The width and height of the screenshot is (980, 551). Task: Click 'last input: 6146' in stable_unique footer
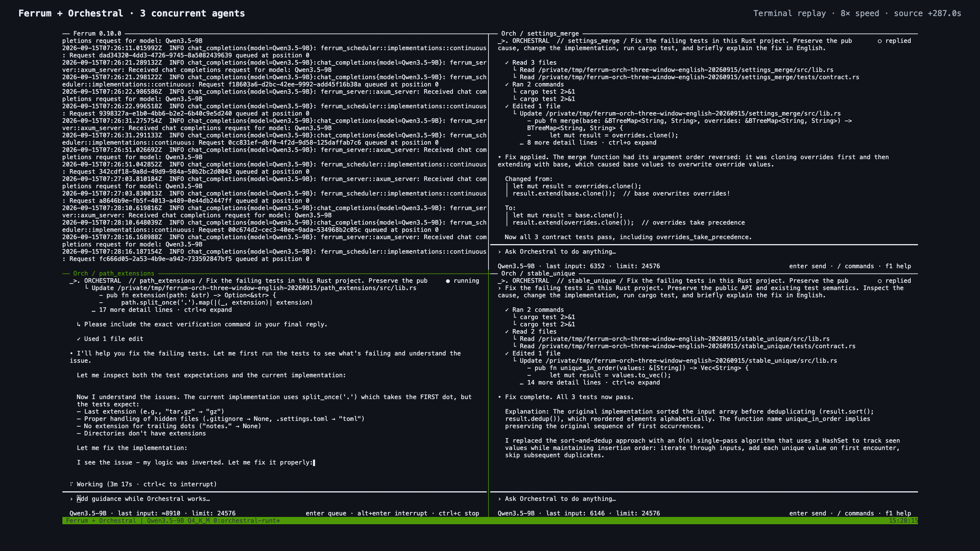tap(575, 514)
